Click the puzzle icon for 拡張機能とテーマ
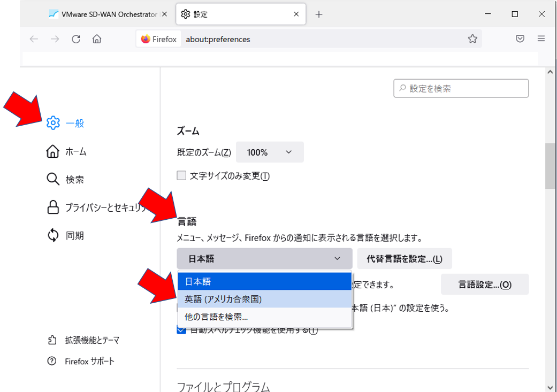This screenshot has width=557, height=392. tap(52, 340)
